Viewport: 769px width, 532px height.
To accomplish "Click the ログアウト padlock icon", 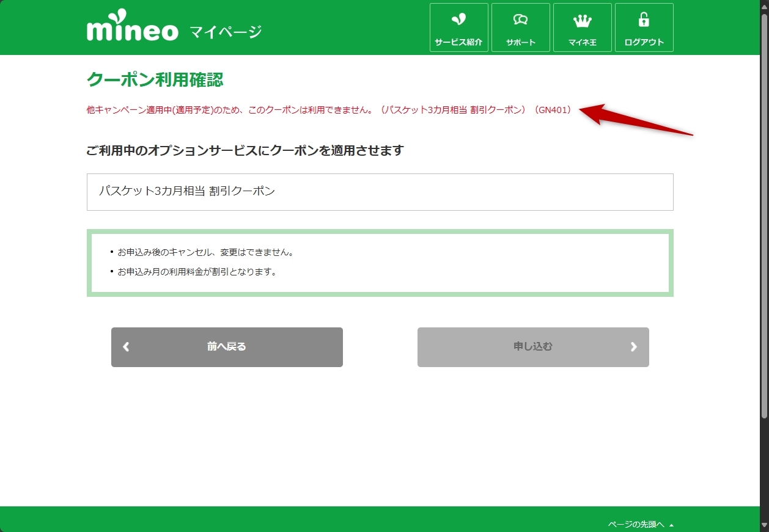I will (644, 20).
